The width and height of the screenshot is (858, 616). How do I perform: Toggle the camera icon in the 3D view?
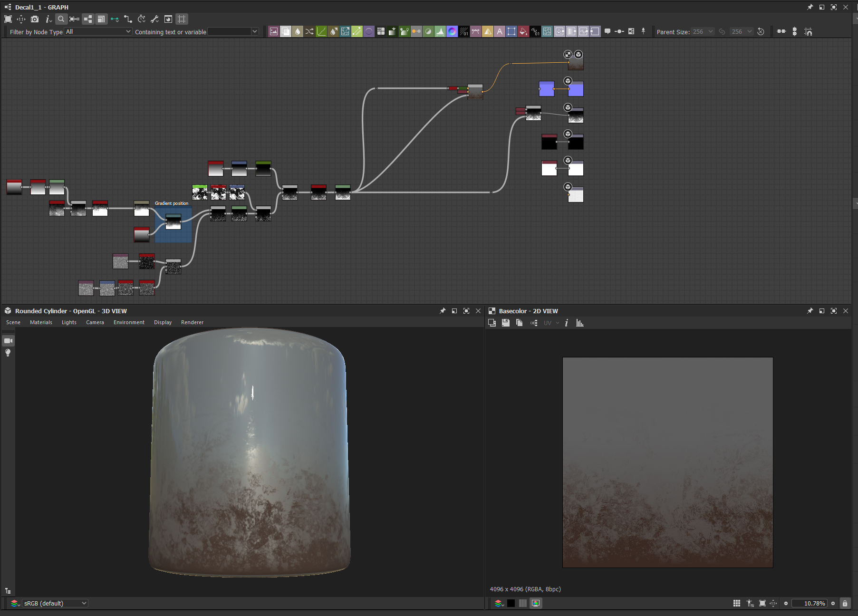tap(8, 341)
